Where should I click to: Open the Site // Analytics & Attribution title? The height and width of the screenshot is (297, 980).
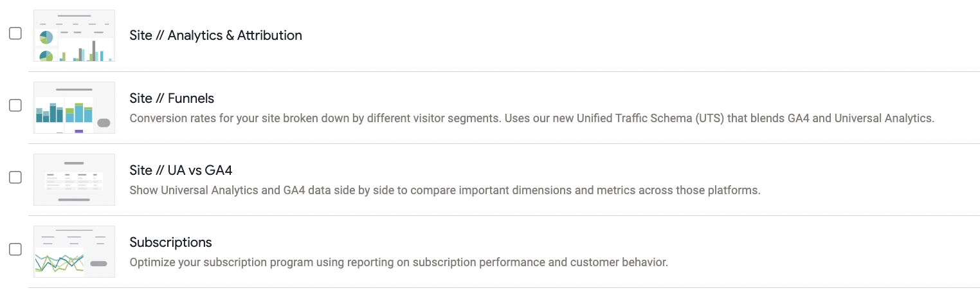coord(215,35)
